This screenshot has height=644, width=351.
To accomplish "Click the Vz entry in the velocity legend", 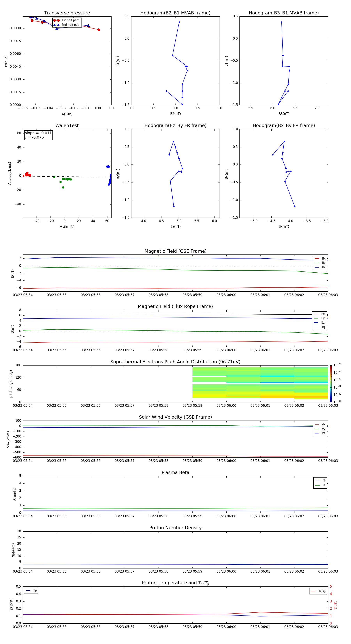I will (x=320, y=433).
